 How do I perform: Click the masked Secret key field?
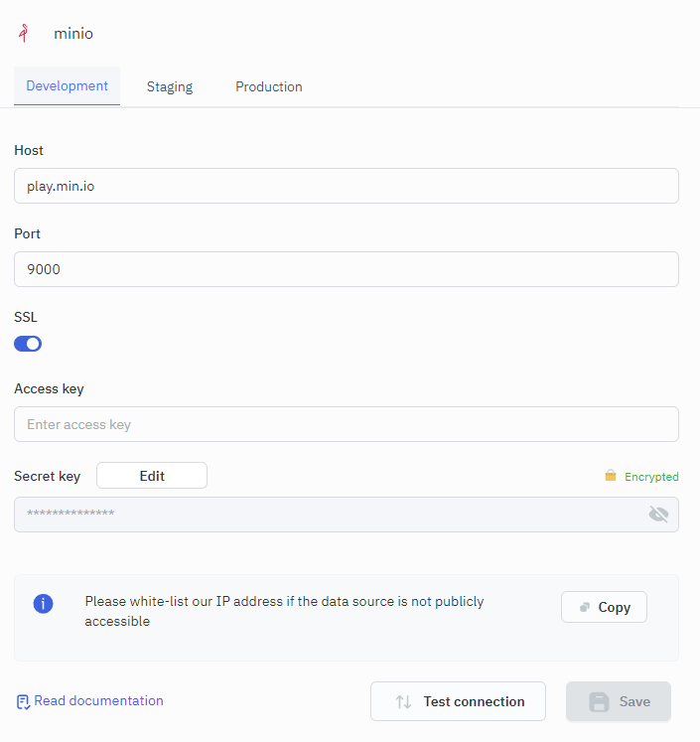click(x=328, y=514)
